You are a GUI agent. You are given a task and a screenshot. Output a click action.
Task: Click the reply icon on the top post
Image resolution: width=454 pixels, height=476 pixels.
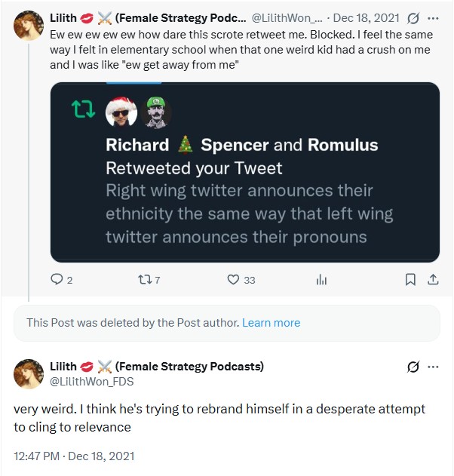click(x=57, y=280)
